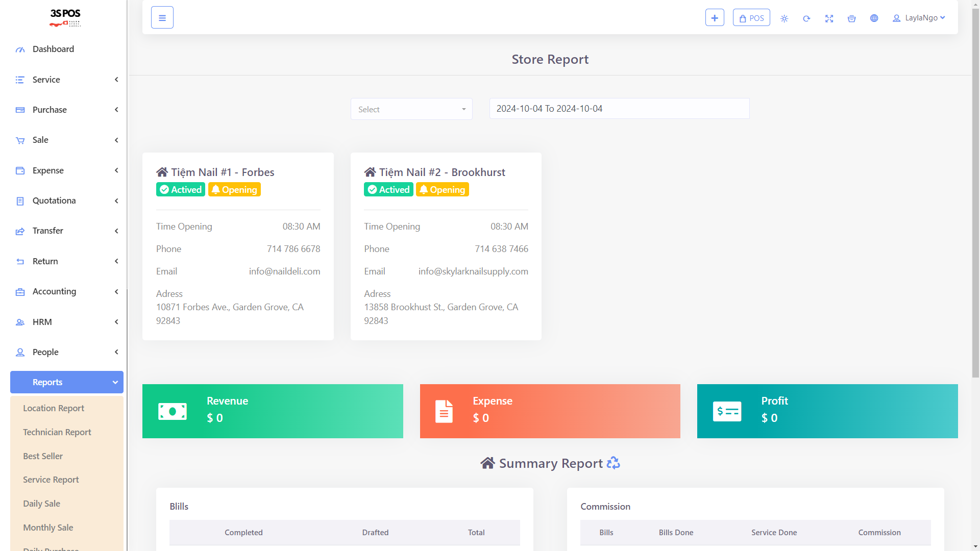Screen dimensions: 980x551
Task: Click the cash register icon in header
Action: pos(851,18)
